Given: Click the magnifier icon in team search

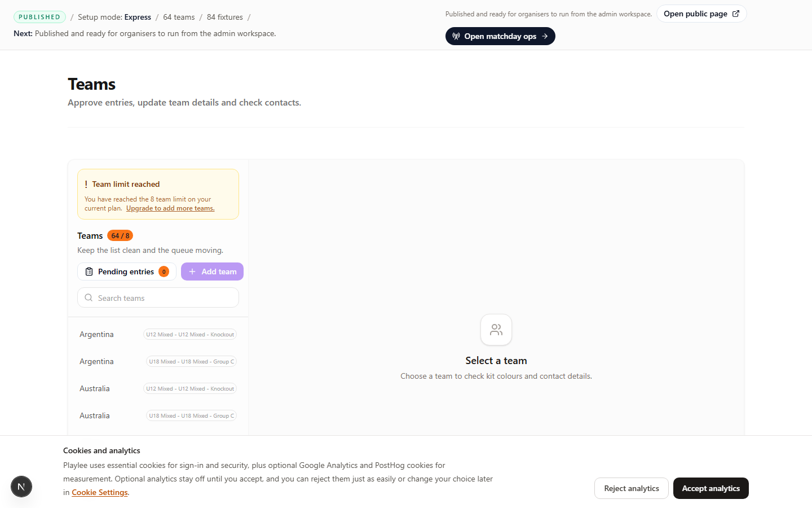Looking at the screenshot, I should point(89,297).
